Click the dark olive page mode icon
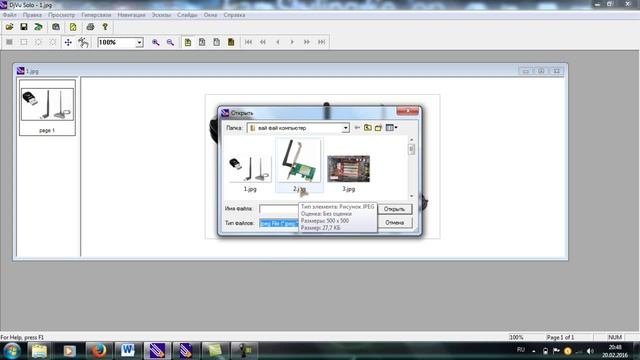The image size is (640, 360). (231, 42)
